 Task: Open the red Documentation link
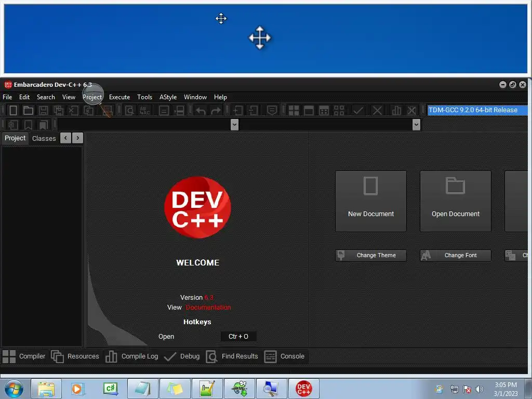pos(208,308)
